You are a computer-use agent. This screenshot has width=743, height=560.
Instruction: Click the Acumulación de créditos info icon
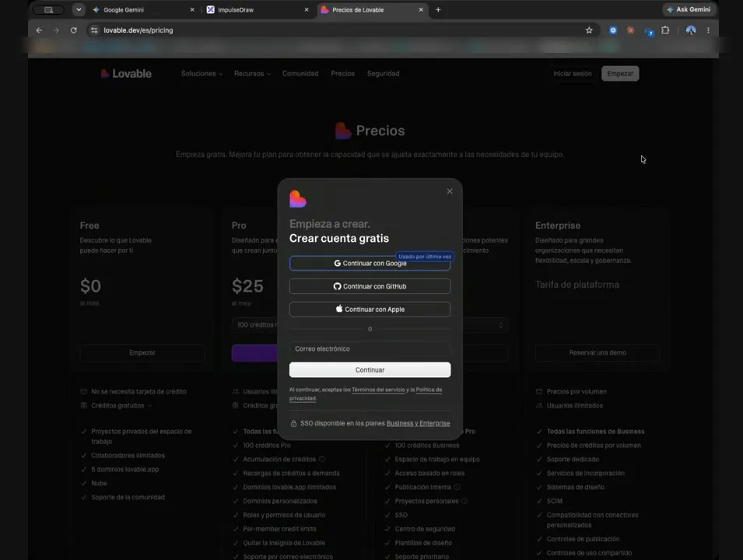click(322, 459)
